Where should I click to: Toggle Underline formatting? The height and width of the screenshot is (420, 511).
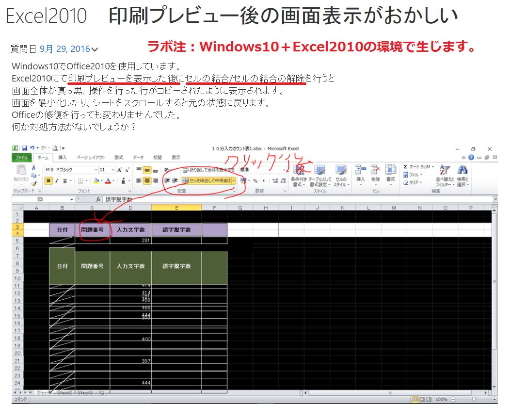tap(64, 180)
